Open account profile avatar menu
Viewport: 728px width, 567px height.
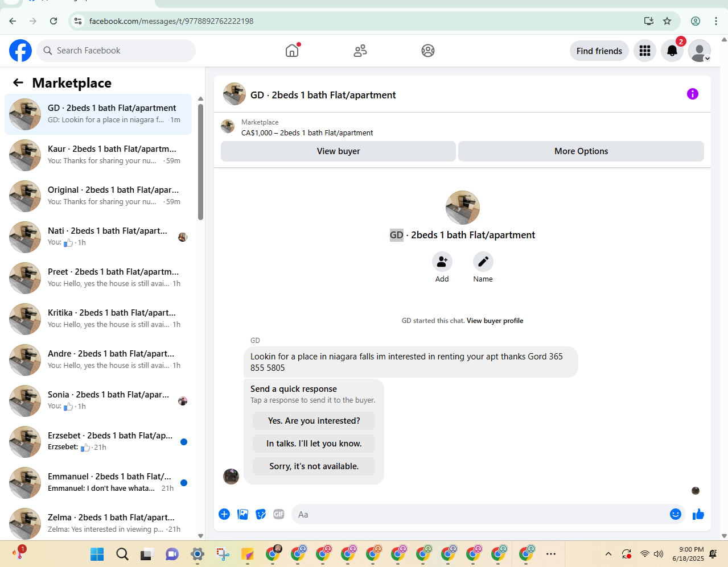(700, 51)
